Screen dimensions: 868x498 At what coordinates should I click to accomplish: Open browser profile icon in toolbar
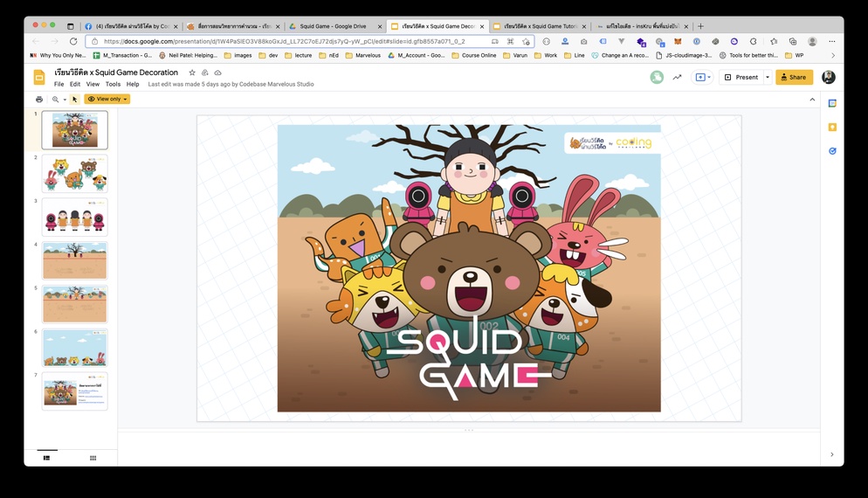click(812, 42)
